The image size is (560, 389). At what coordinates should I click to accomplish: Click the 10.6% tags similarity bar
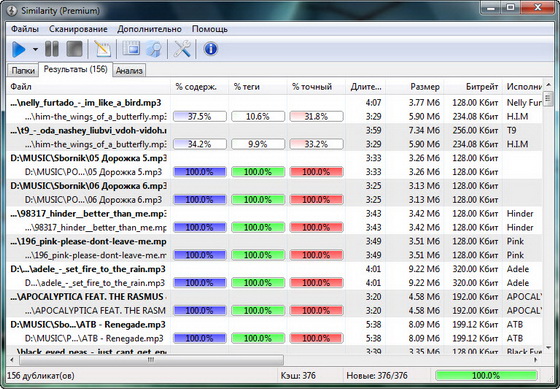coord(258,116)
